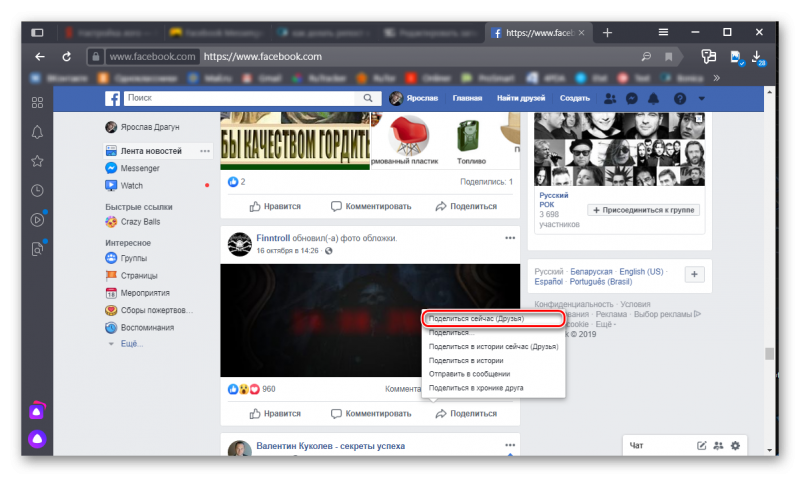Open the tableau grid icon in sidebar

click(x=37, y=103)
